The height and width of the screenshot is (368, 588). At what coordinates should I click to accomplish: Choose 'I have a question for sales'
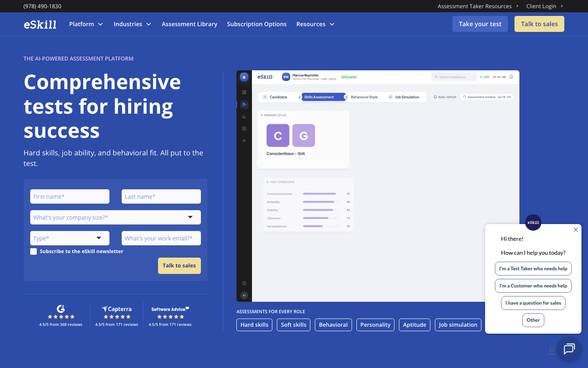533,303
